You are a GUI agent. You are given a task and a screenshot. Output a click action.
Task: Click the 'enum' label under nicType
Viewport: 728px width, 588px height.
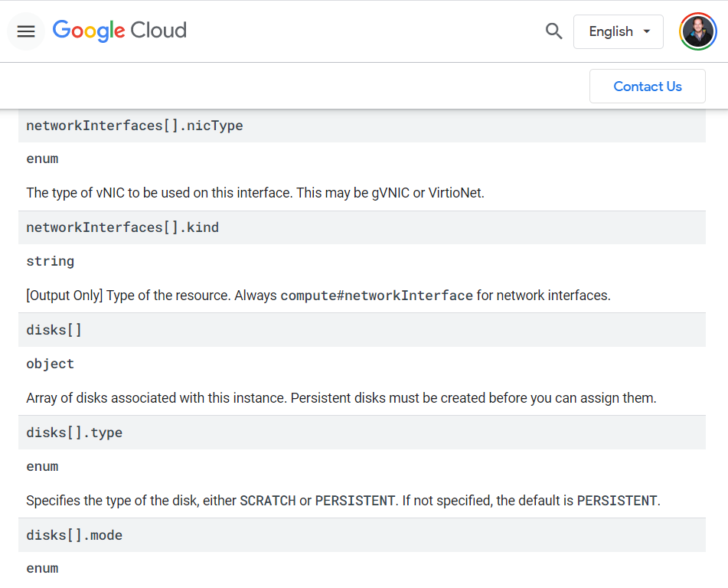[x=42, y=158]
